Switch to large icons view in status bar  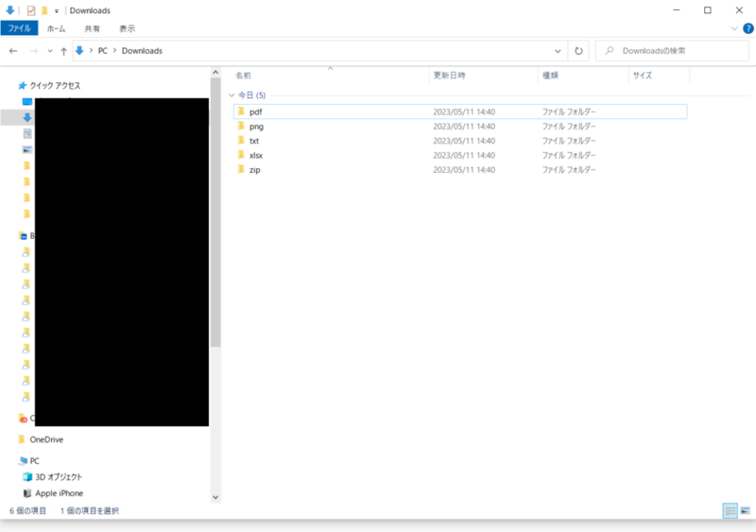746,511
